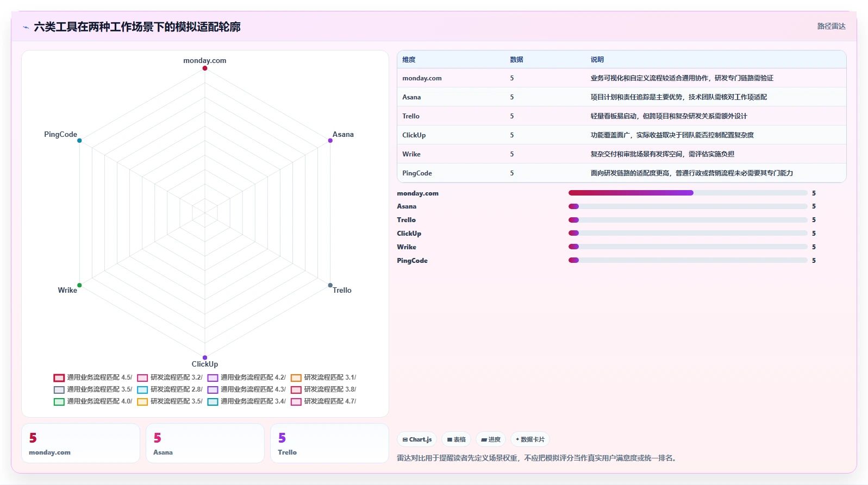Open the monday.com data card
The image size is (868, 485).
coord(80,443)
